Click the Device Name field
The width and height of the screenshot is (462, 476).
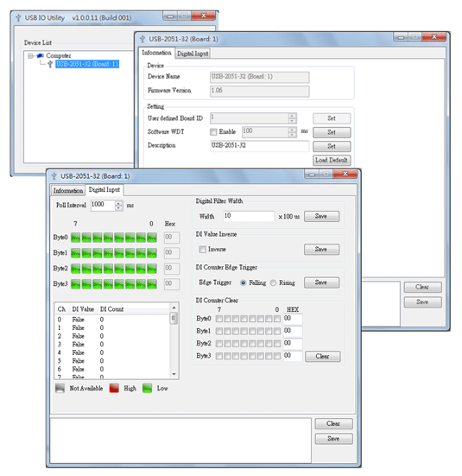pos(259,77)
